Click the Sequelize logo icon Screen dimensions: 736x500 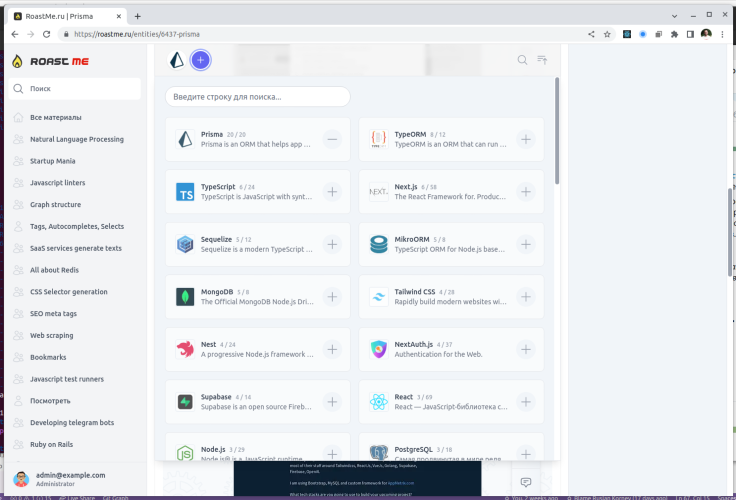coord(185,245)
